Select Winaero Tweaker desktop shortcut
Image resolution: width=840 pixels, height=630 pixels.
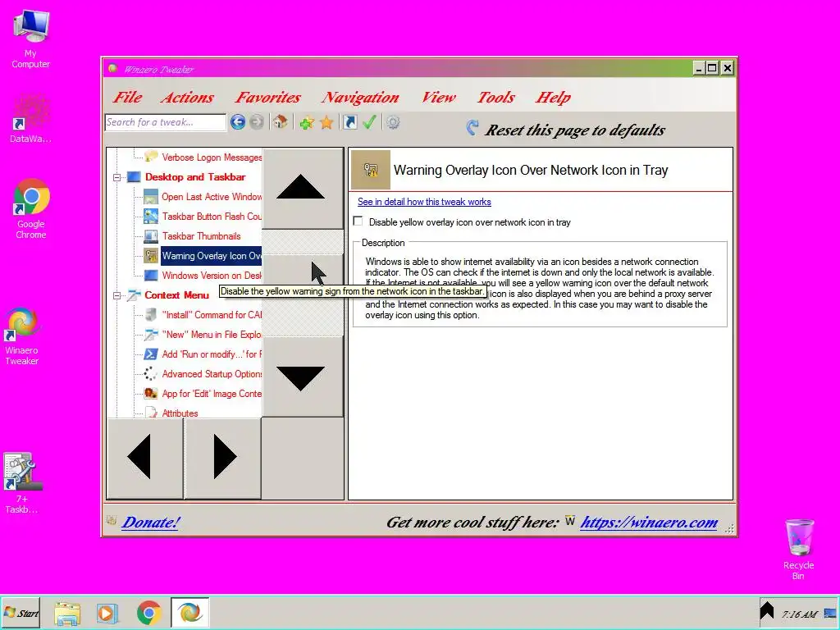pos(21,336)
